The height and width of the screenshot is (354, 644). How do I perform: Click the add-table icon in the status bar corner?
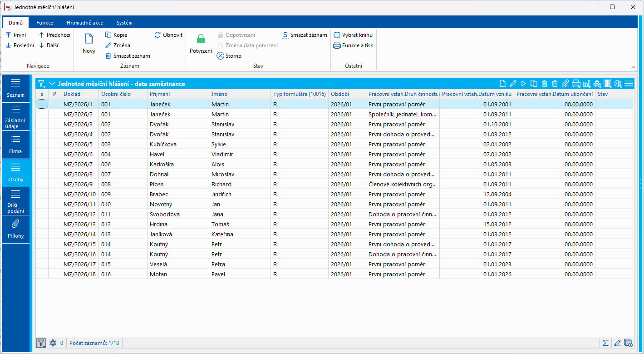628,343
